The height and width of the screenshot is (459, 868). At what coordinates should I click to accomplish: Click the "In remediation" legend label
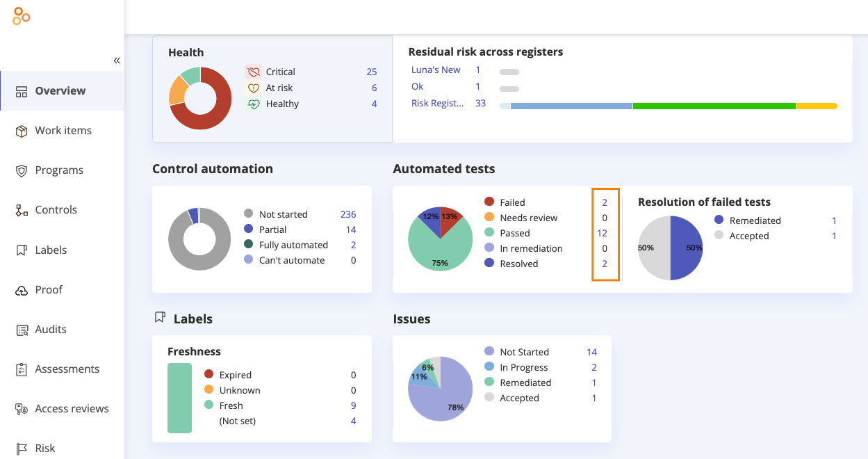point(532,248)
